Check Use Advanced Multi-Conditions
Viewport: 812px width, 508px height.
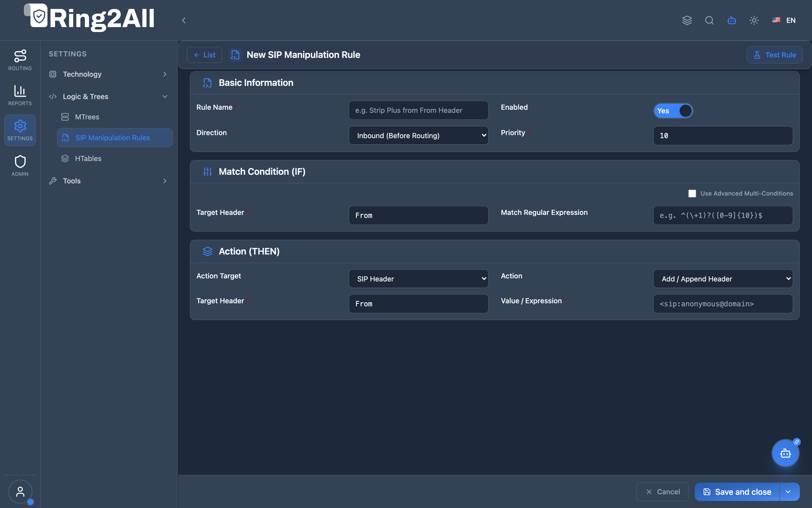692,194
